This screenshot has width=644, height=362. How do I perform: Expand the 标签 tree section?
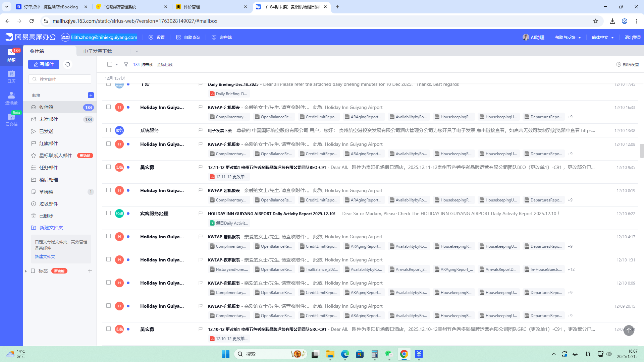click(26, 271)
